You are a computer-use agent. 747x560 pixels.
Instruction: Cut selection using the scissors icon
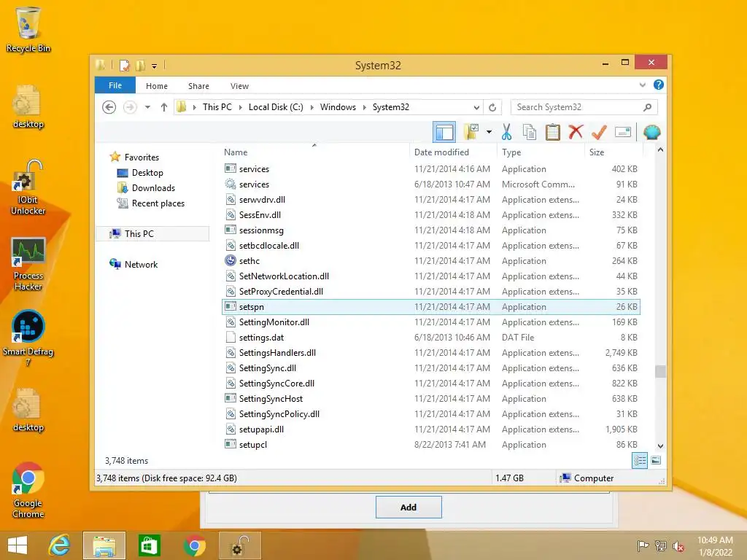pos(506,132)
